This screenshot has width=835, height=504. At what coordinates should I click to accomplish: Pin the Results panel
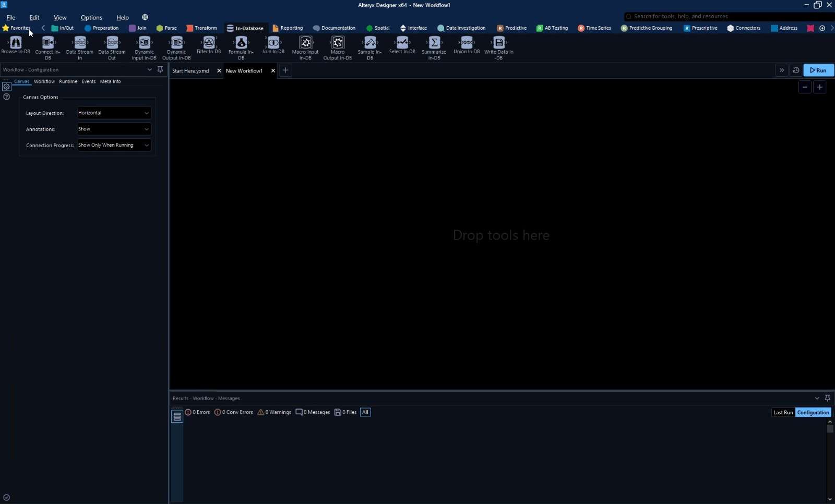(827, 398)
